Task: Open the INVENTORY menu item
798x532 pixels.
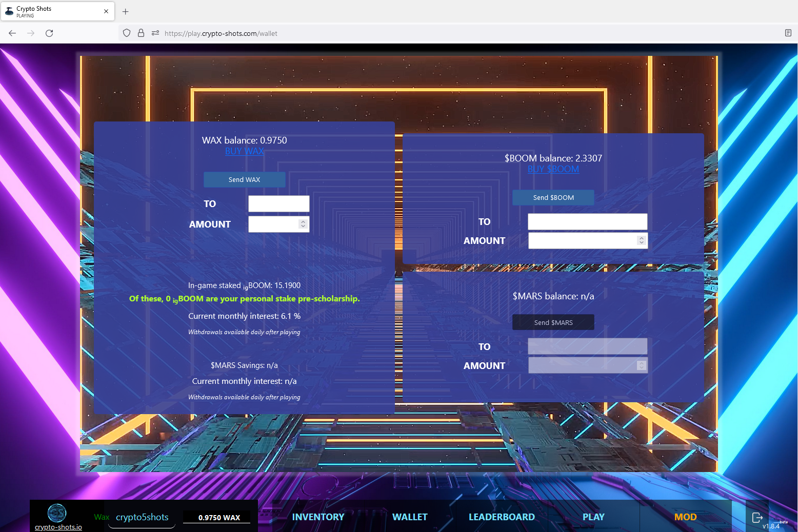Action: (x=318, y=517)
